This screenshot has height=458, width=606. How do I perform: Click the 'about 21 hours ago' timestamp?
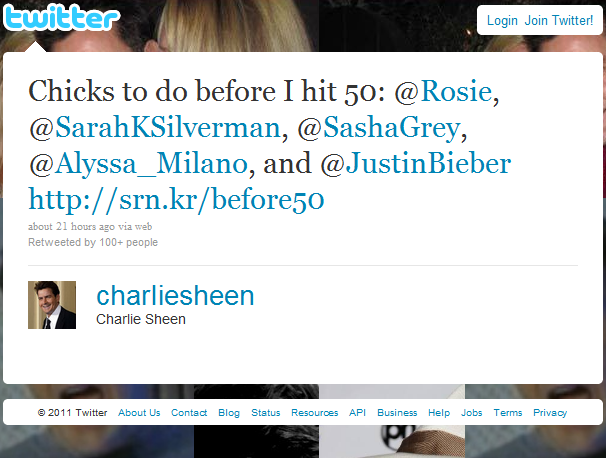pyautogui.click(x=71, y=226)
